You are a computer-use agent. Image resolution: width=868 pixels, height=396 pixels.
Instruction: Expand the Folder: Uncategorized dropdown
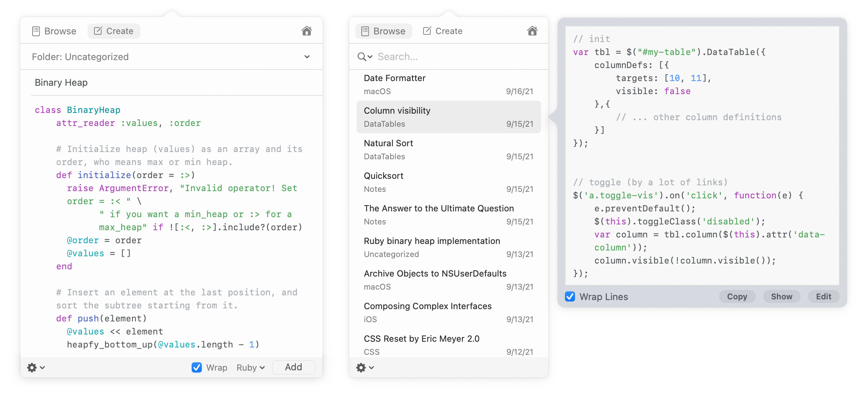tap(171, 57)
